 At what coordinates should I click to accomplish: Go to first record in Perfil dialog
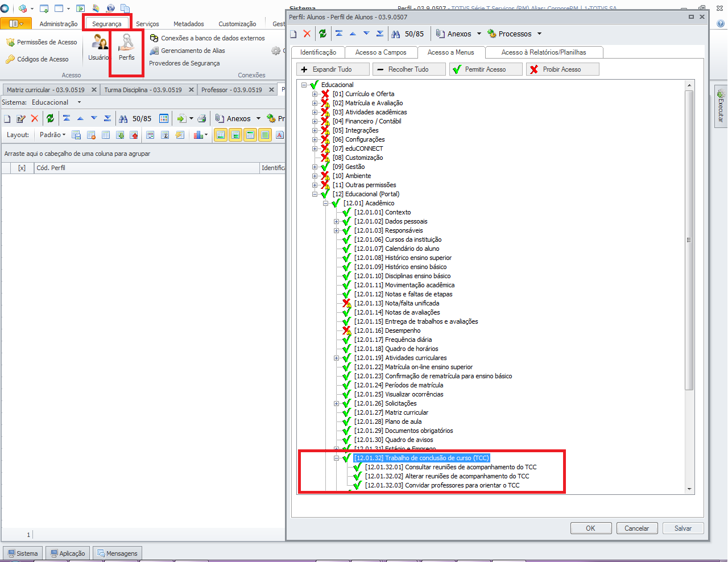[x=339, y=34]
